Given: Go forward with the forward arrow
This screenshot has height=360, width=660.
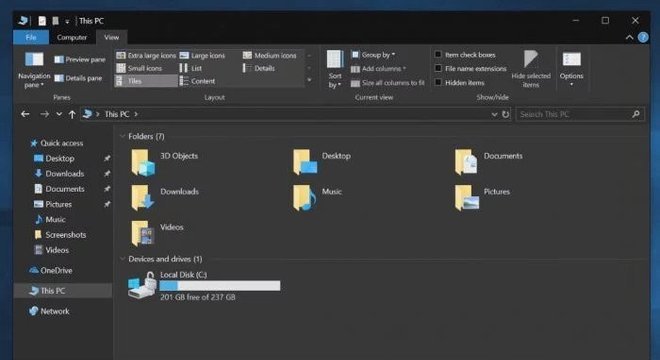Looking at the screenshot, I should coord(44,114).
